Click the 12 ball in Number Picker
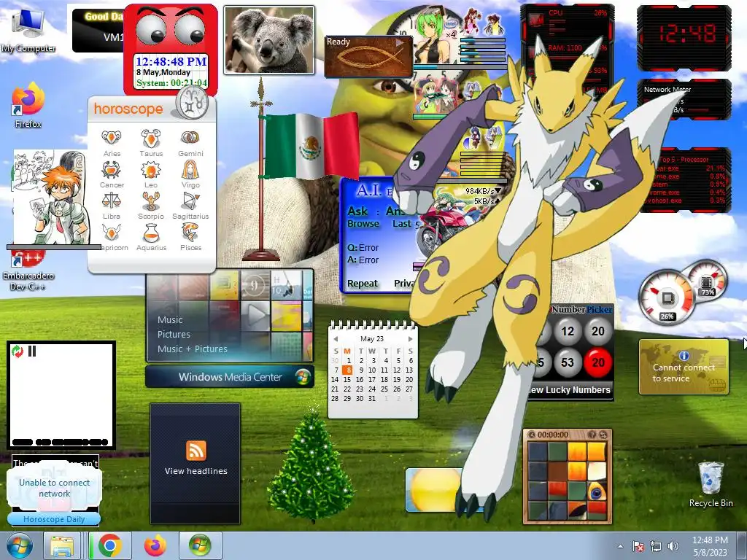Screen dimensions: 747x560 [568, 332]
